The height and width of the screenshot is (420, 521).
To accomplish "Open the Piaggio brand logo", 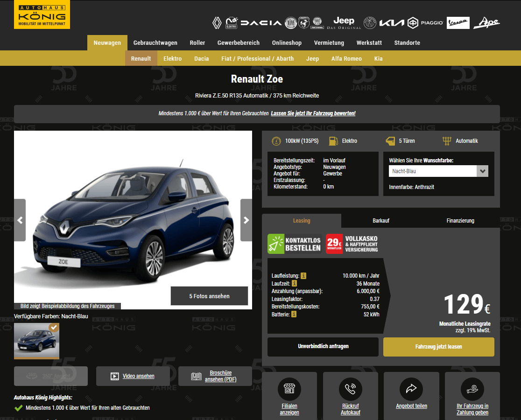I will click(426, 23).
